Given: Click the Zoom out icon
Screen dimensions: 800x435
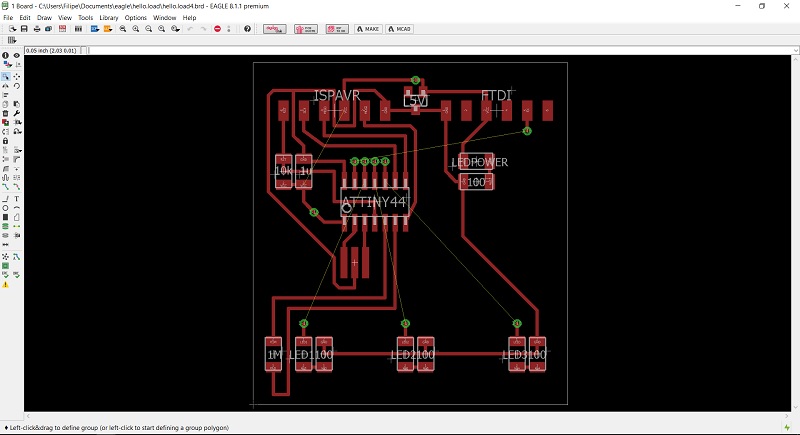Looking at the screenshot, I should click(x=148, y=29).
